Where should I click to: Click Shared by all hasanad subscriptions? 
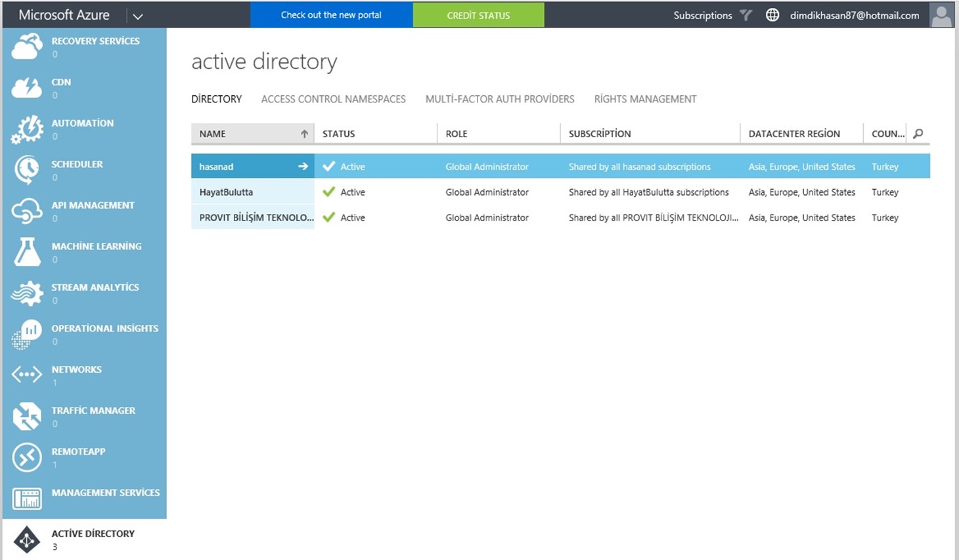pos(640,167)
